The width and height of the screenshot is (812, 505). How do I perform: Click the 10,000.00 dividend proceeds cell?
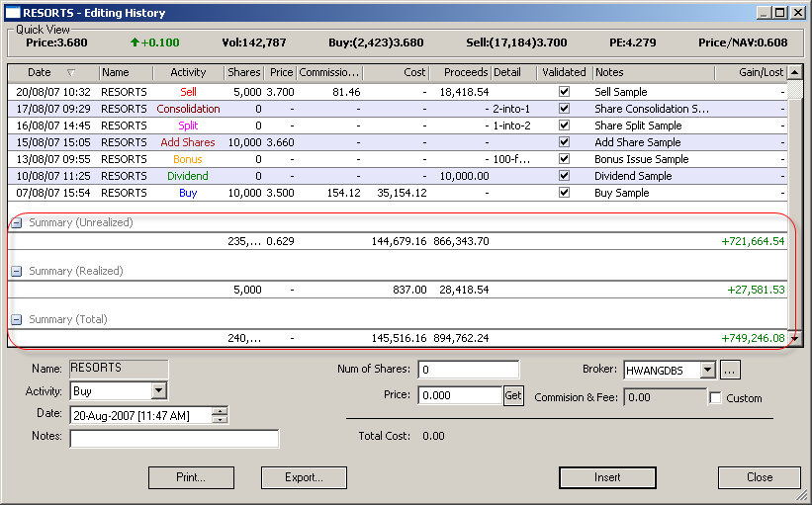point(464,176)
